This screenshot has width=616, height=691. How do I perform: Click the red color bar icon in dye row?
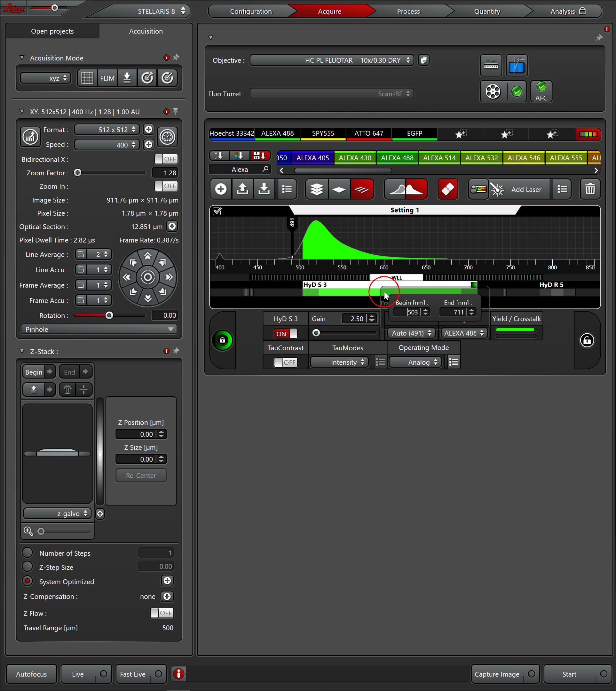588,134
